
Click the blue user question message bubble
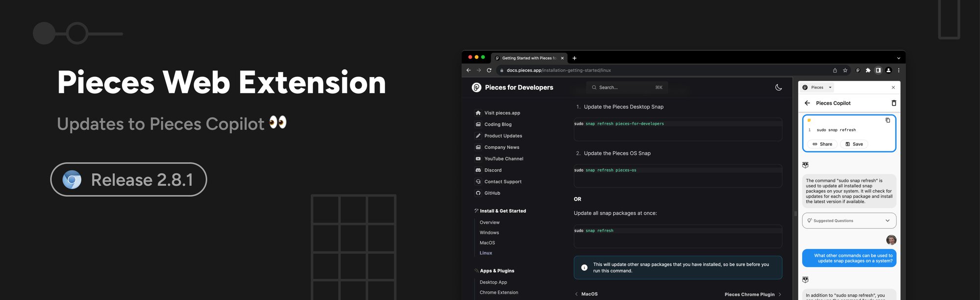[849, 258]
